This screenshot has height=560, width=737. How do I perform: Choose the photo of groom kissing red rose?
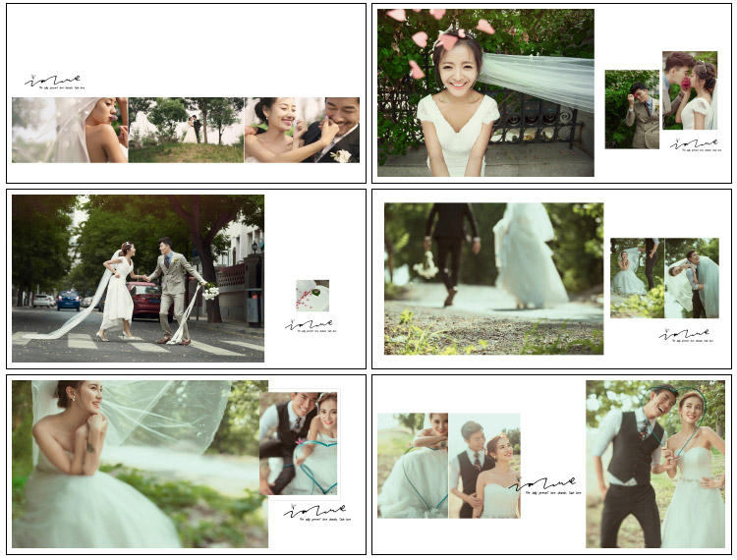tap(690, 90)
